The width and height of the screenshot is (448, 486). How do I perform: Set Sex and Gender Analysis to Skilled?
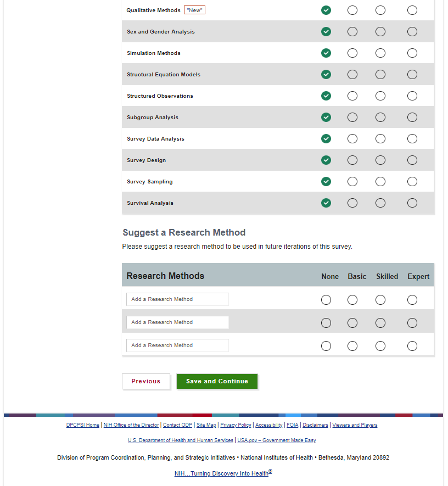(380, 32)
